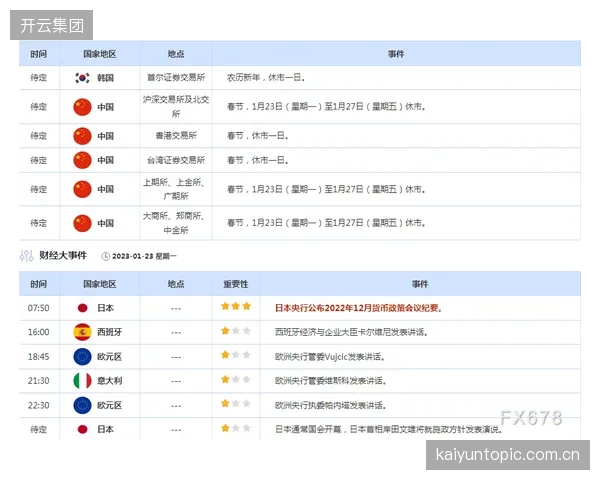This screenshot has width=600, height=480.
Task: Click the 上期所、上金所、广期所 cell
Action: click(x=174, y=189)
